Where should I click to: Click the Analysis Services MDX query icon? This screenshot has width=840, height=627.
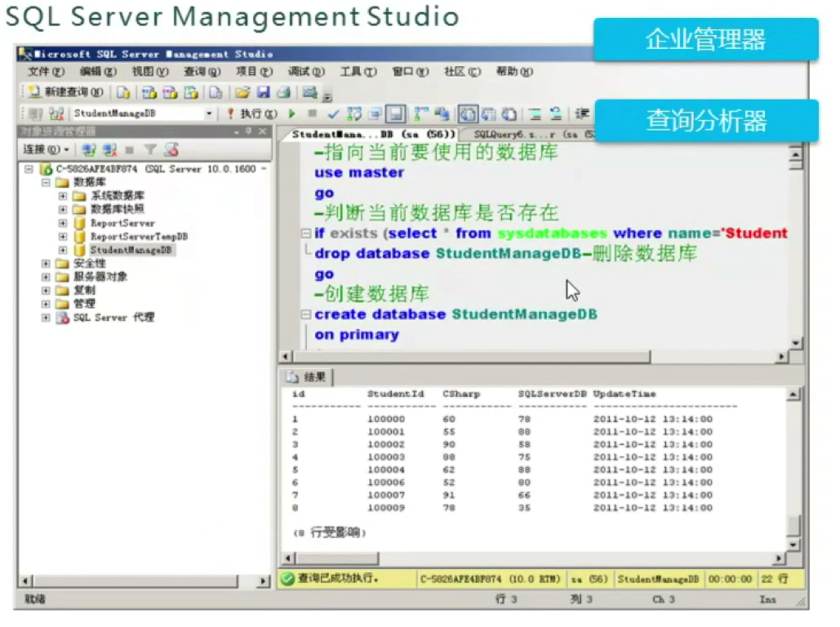149,92
